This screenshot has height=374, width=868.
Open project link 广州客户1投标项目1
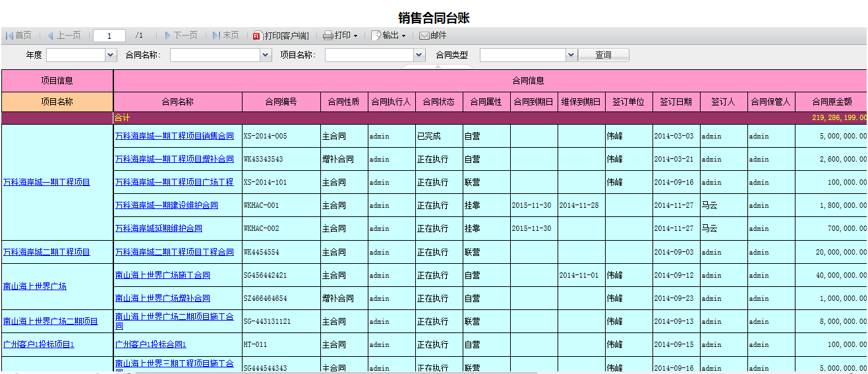tap(39, 344)
